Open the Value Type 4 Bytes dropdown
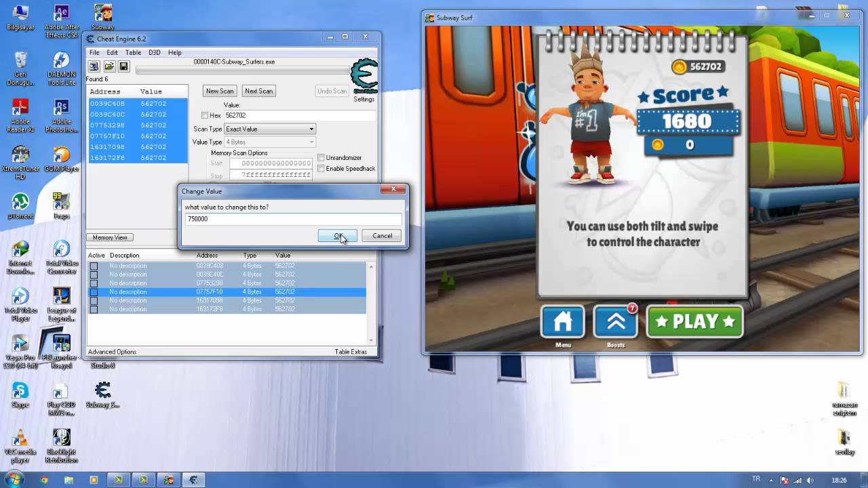 270,142
